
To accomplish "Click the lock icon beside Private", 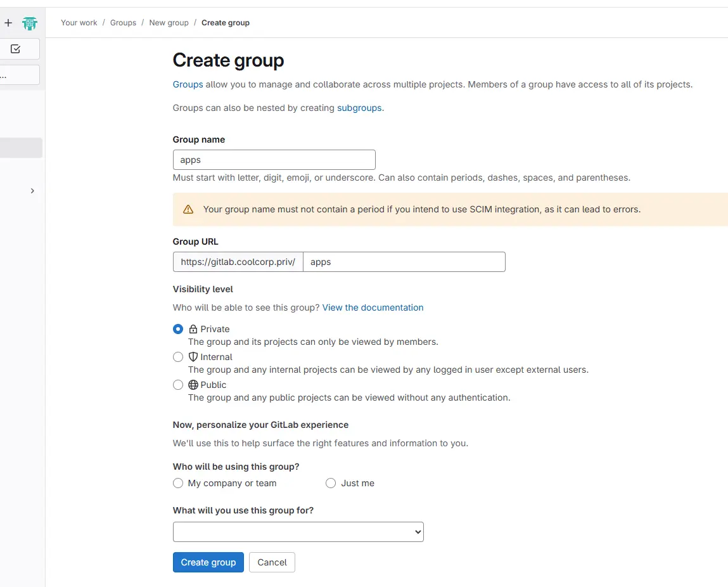I will tap(193, 329).
